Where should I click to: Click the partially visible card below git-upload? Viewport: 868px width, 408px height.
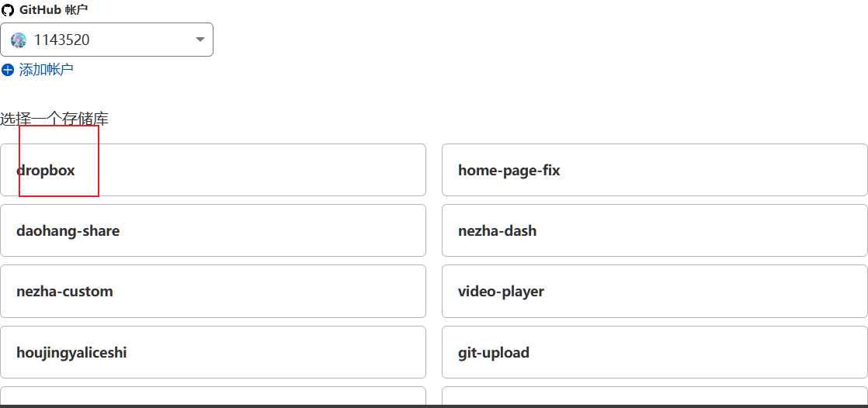[x=654, y=396]
